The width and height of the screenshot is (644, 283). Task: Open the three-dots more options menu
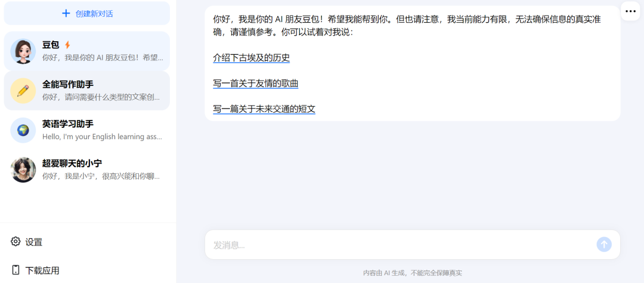point(630,11)
